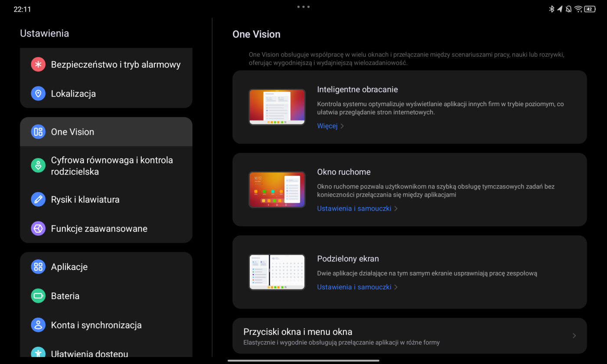Click the Aplikacje grid icon

[x=38, y=267]
